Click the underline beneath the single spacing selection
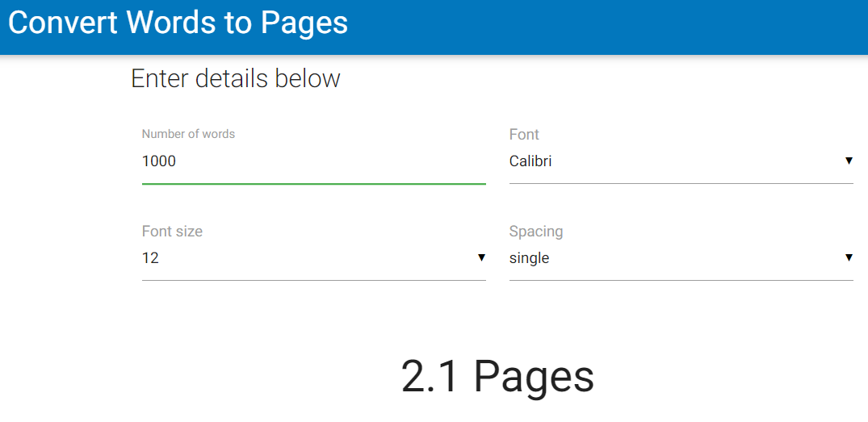This screenshot has width=868, height=422. [x=681, y=280]
